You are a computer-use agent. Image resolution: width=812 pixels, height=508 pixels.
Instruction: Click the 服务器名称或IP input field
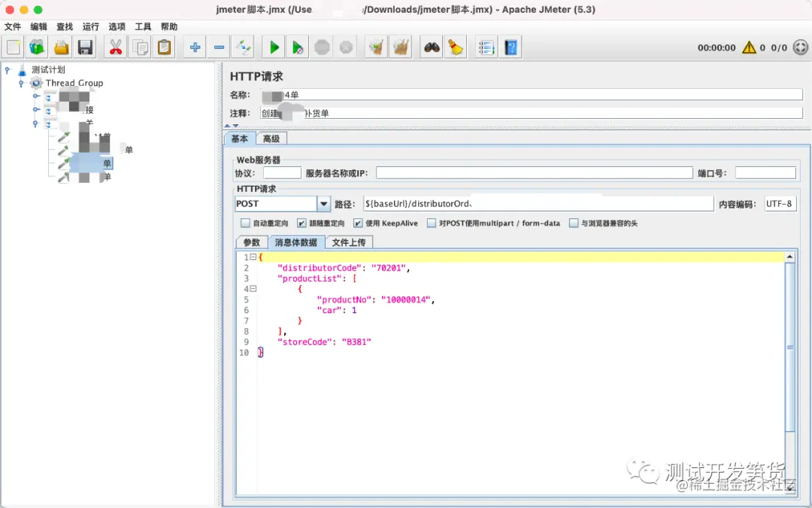pos(535,173)
